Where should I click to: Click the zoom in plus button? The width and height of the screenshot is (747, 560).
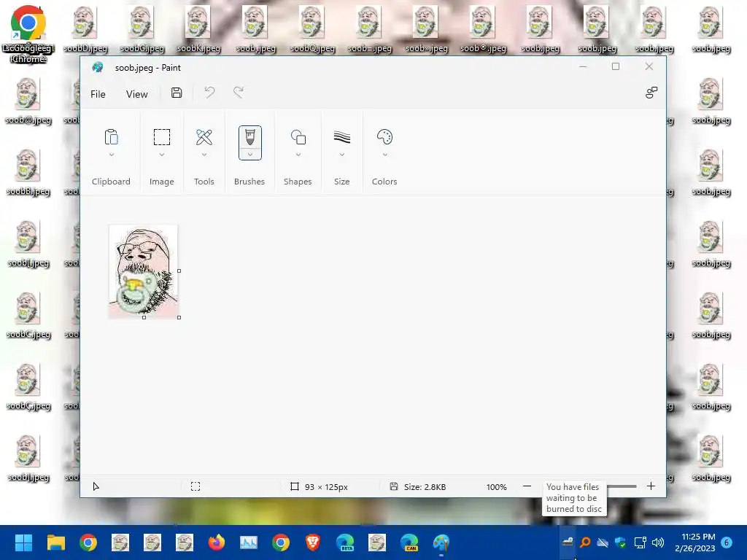point(651,486)
